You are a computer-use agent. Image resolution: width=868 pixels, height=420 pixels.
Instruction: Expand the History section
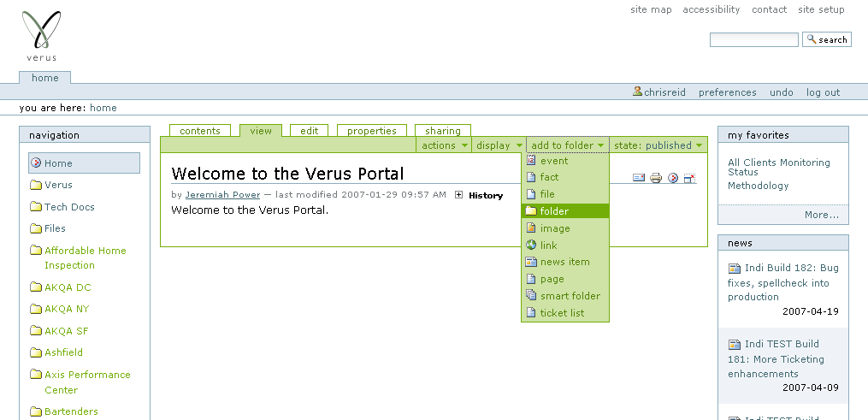pos(459,195)
